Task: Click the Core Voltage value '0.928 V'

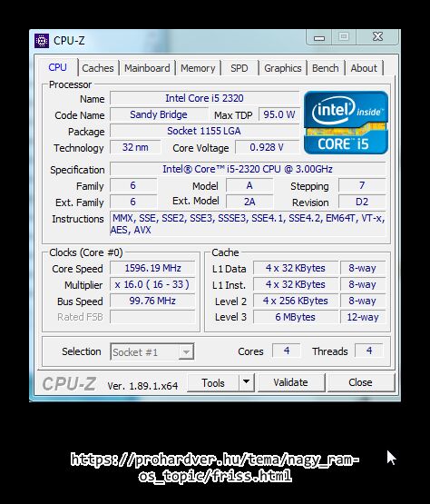Action: (267, 147)
